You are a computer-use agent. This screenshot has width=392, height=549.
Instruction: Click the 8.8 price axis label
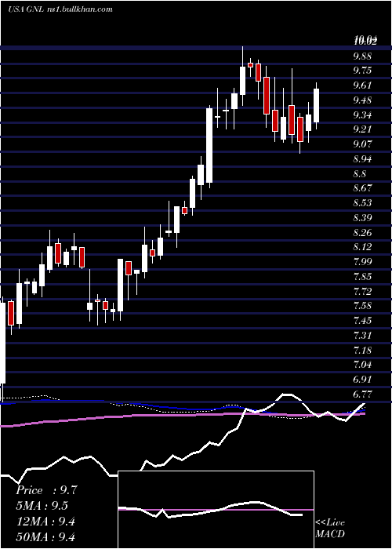tap(361, 173)
